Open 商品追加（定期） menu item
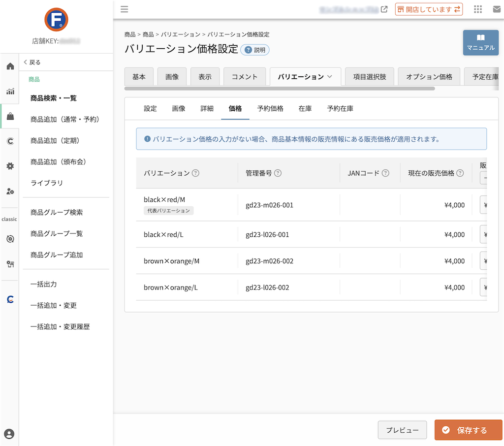 tap(55, 140)
